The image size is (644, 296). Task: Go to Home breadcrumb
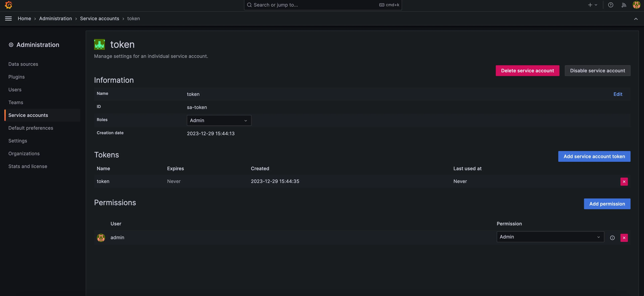(24, 18)
